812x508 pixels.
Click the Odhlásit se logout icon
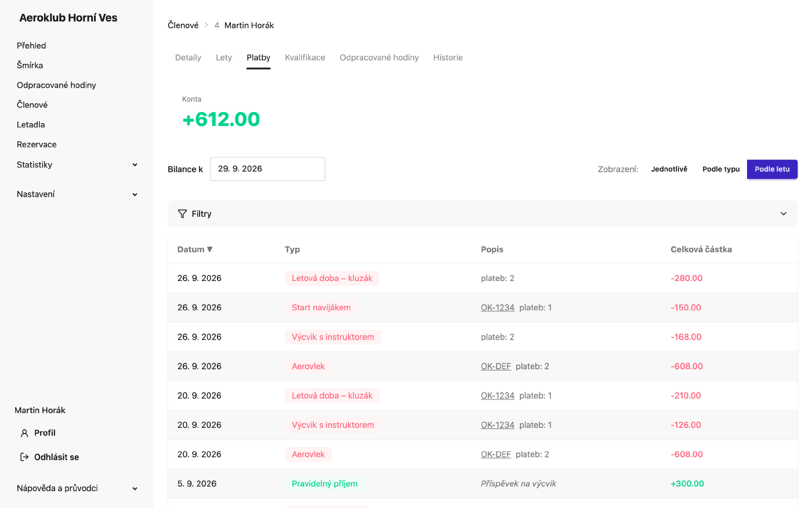tap(24, 457)
